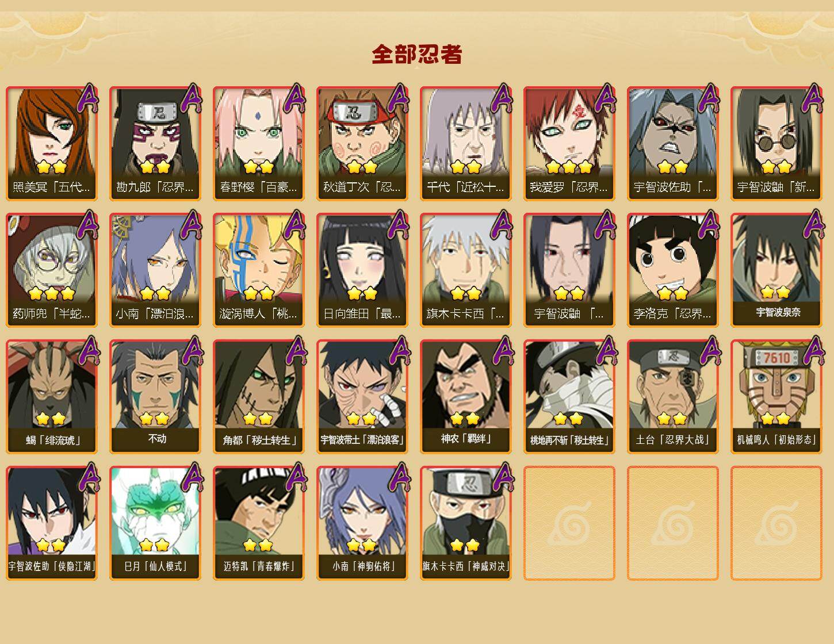
Task: Click 旗木卡卡西「神威对决」 card
Action: [466, 523]
